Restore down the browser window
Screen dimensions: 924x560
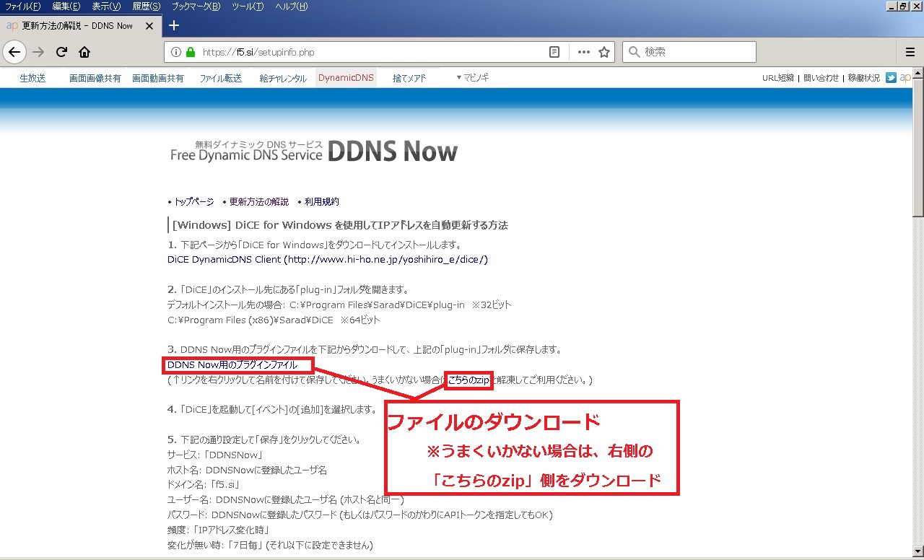click(x=904, y=6)
